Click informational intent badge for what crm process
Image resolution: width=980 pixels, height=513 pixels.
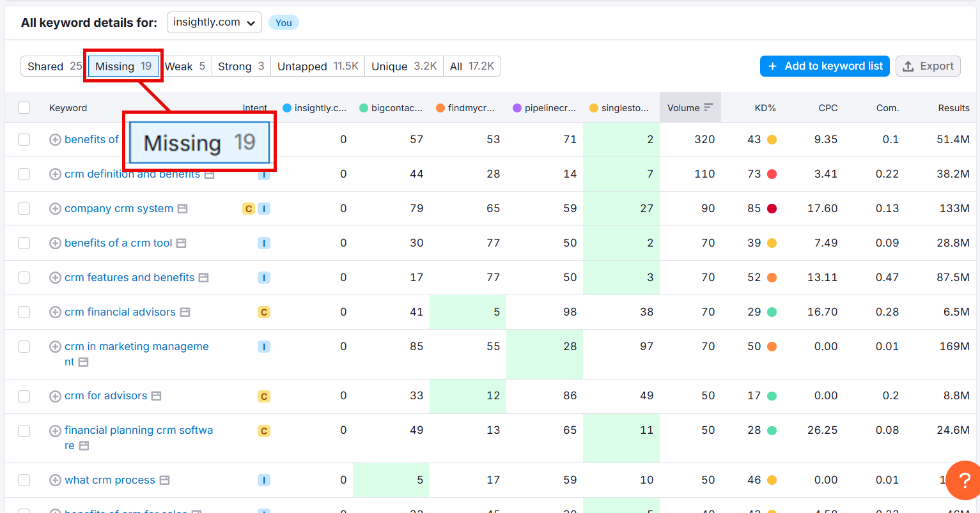(264, 480)
